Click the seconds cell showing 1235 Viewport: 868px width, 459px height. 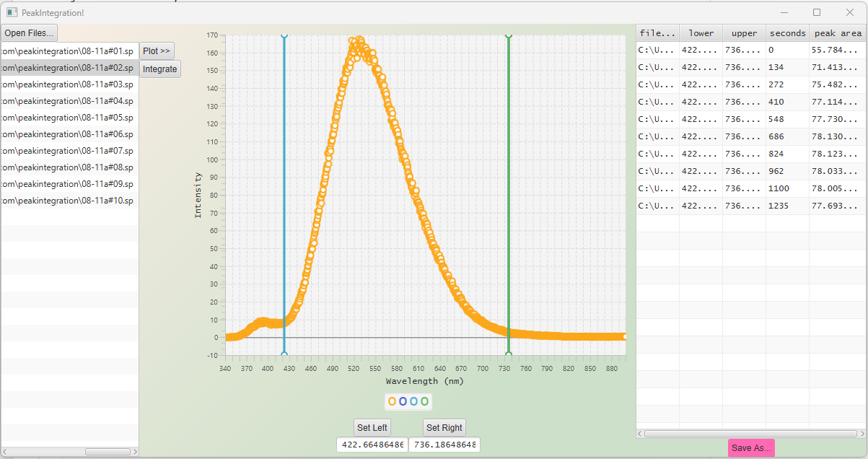click(x=787, y=206)
